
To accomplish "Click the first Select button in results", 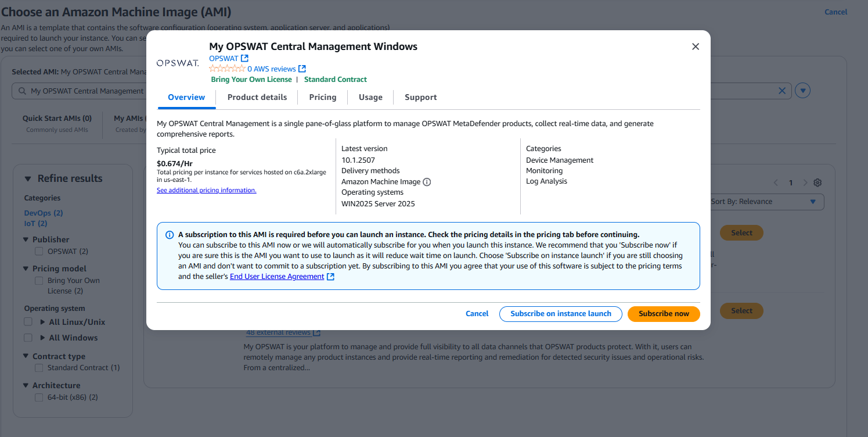I will (x=741, y=233).
